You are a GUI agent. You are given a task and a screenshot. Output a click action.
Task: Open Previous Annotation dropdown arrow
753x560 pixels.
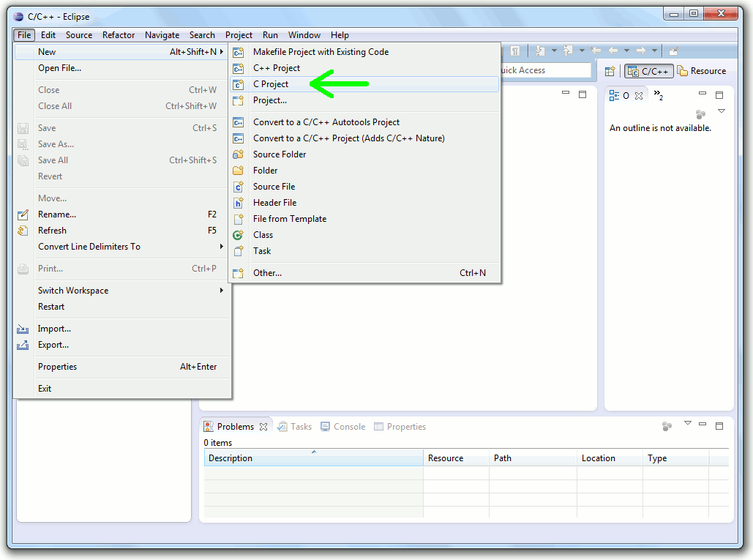582,51
